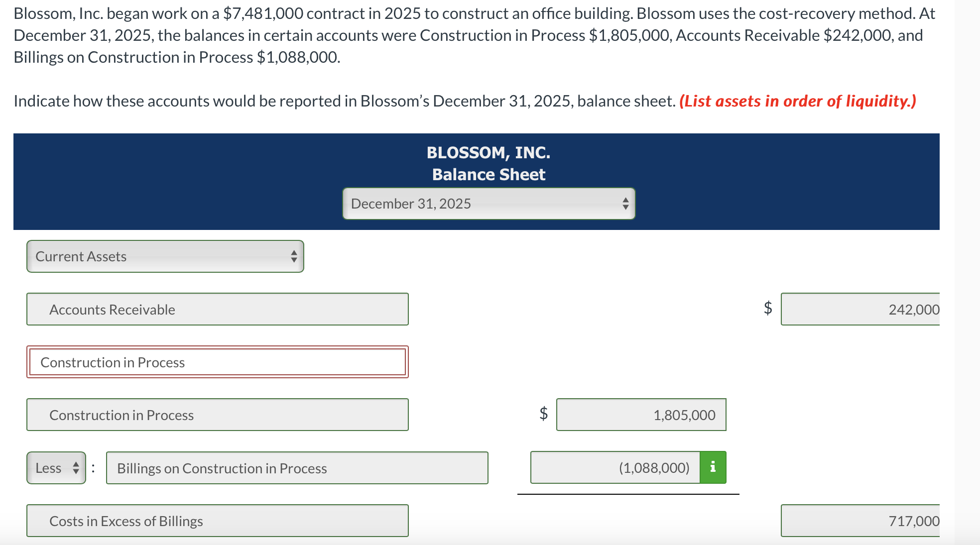The height and width of the screenshot is (545, 980).
Task: Click the chevron arrows on the date dropdown
Action: (626, 204)
